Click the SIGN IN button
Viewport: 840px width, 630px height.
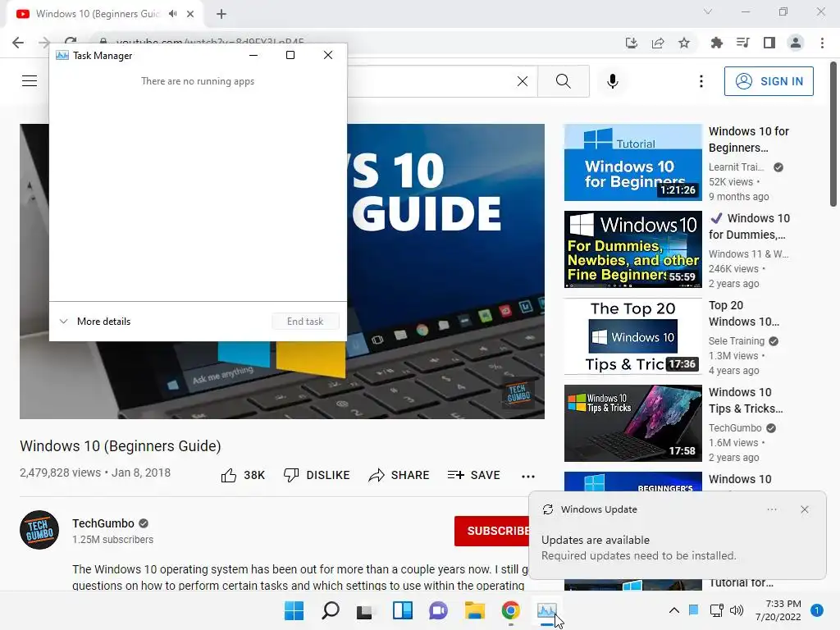769,81
